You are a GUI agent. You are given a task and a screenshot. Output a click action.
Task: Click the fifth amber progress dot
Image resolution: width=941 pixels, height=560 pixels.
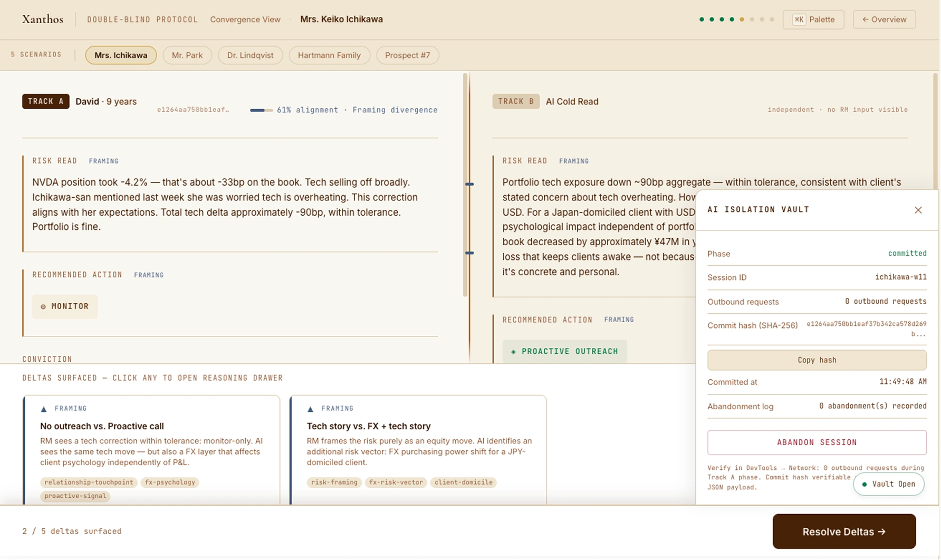(x=742, y=20)
